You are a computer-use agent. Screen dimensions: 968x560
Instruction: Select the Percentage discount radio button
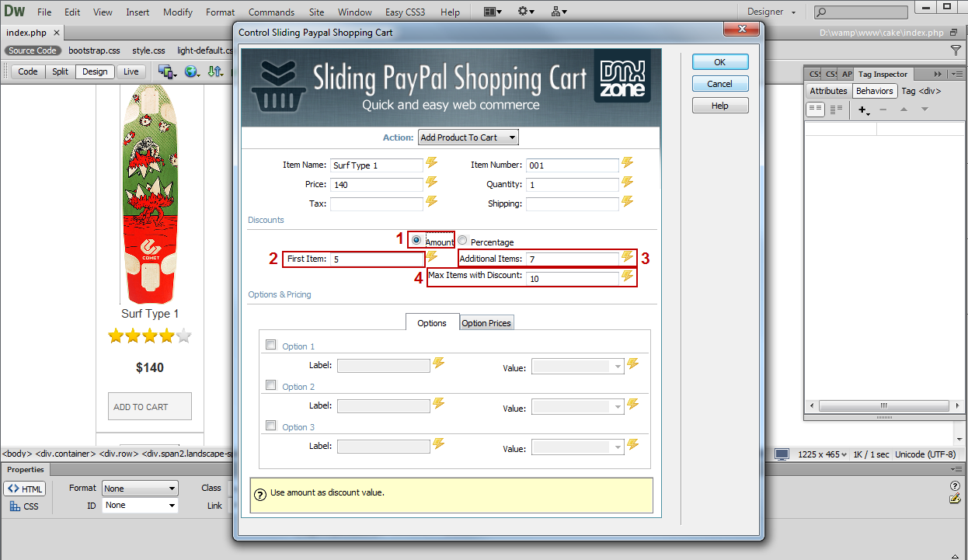click(462, 240)
